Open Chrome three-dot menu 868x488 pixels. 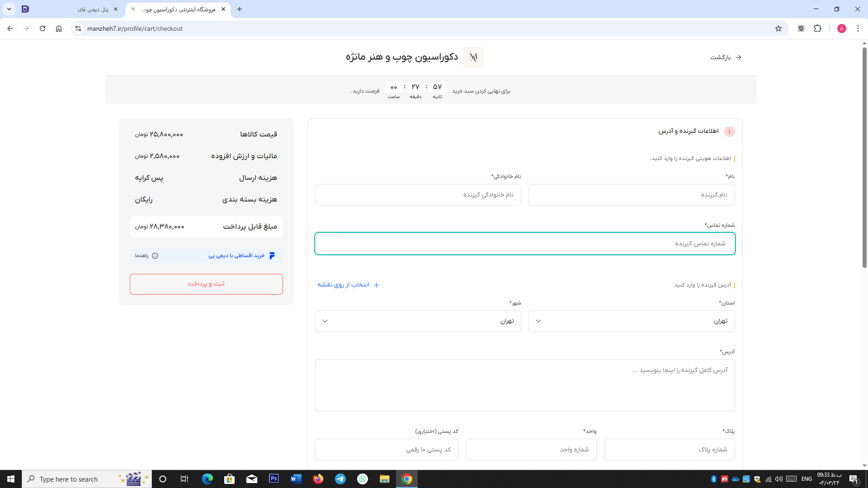(x=858, y=28)
